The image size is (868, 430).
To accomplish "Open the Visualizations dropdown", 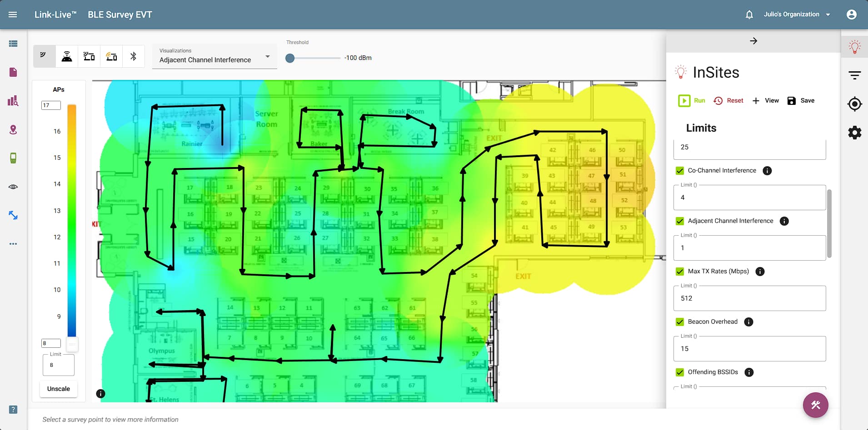I will 215,57.
